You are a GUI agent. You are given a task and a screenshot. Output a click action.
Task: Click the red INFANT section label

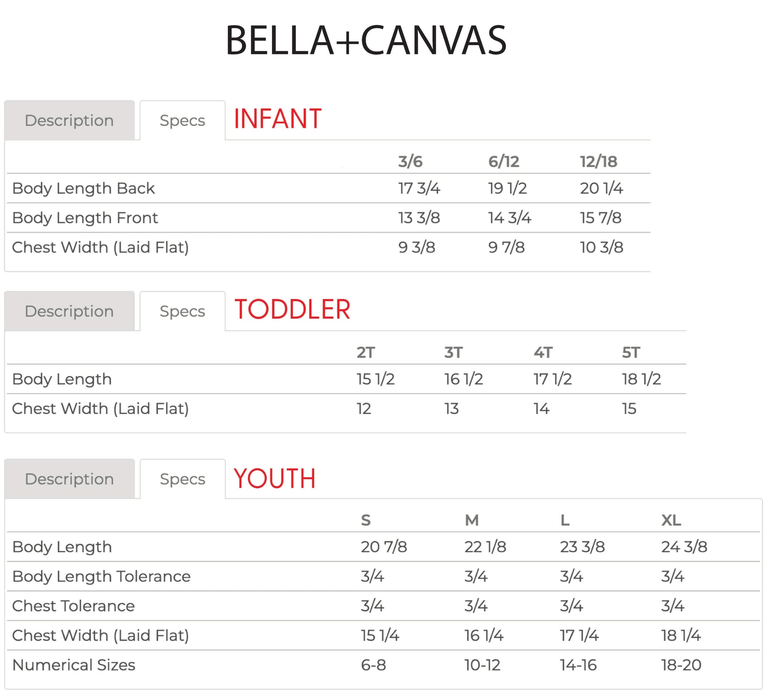[x=278, y=119]
